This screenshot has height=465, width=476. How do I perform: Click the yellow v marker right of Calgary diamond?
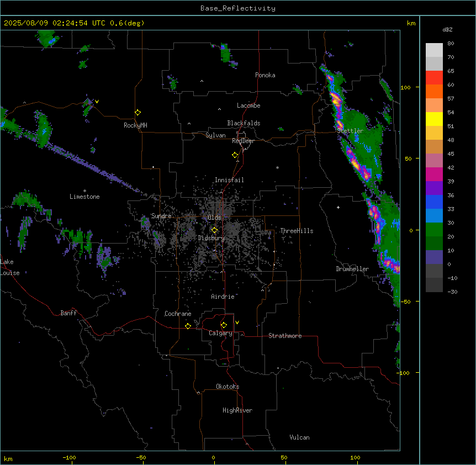pos(237,323)
